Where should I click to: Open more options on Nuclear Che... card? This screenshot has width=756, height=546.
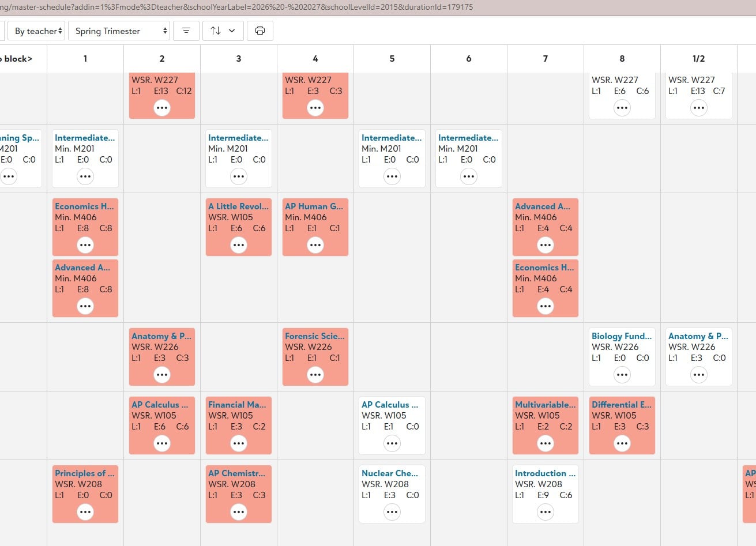pyautogui.click(x=392, y=512)
